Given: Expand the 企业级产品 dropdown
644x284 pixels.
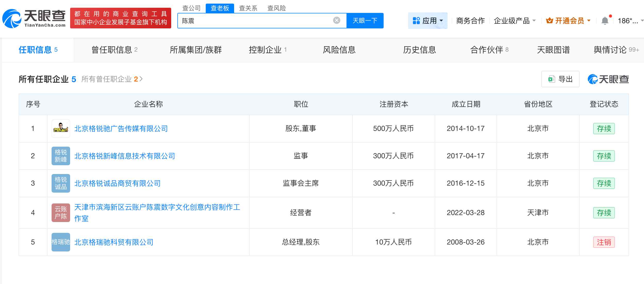Looking at the screenshot, I should point(513,21).
